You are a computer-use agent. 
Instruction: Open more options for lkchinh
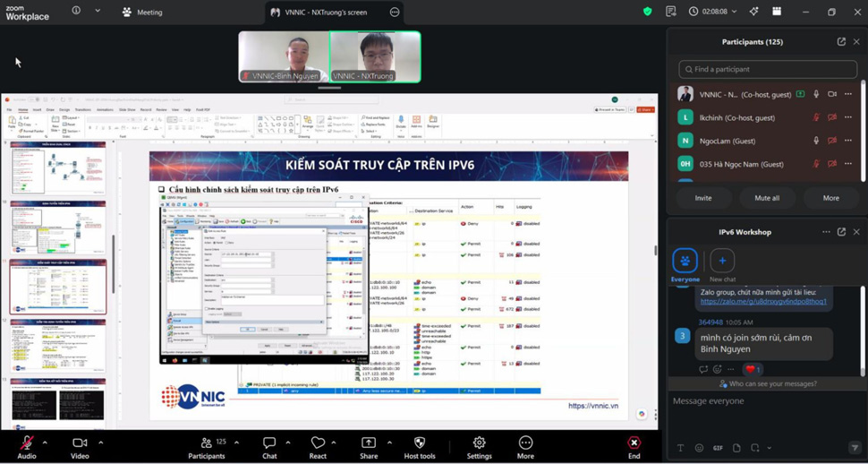click(x=847, y=117)
